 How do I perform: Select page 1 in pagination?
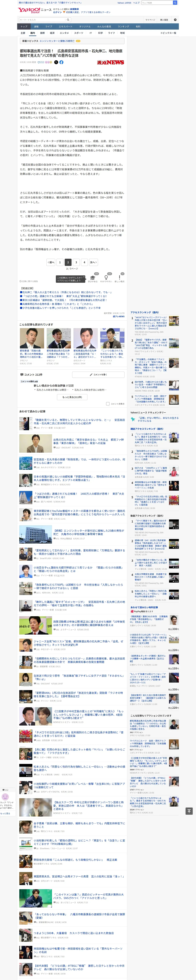pyautogui.click(x=60, y=262)
